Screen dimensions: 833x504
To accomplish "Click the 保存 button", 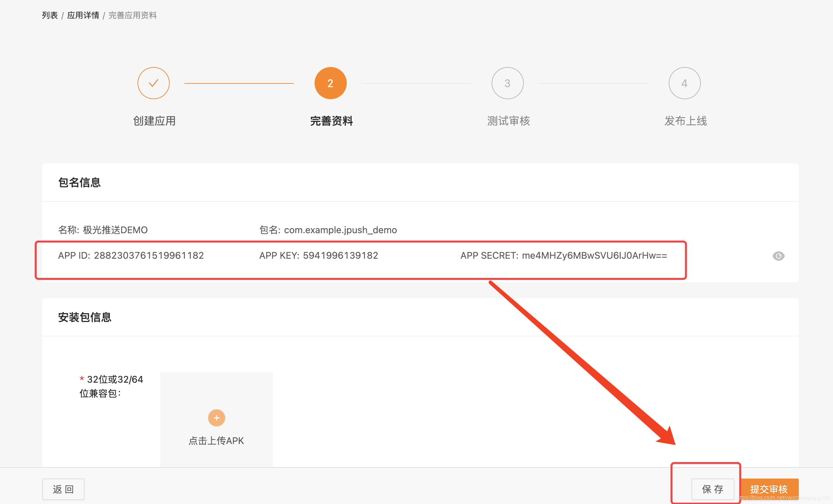I will [x=713, y=489].
